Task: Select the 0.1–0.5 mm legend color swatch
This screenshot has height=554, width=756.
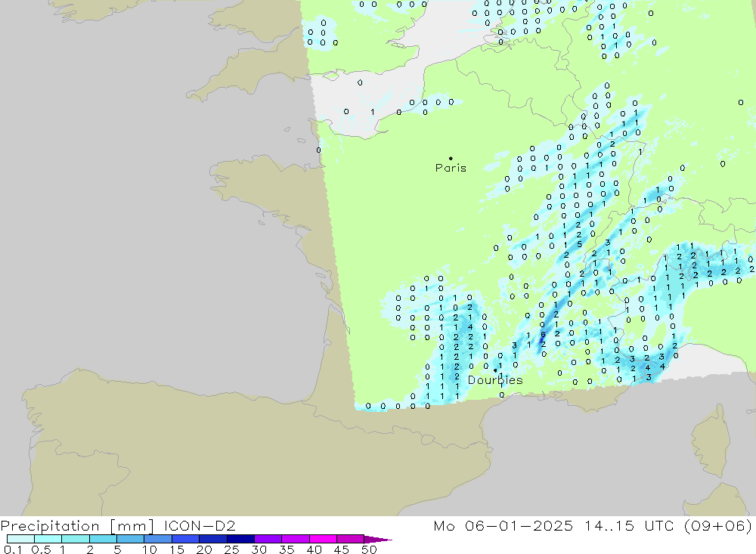Action: point(20,539)
